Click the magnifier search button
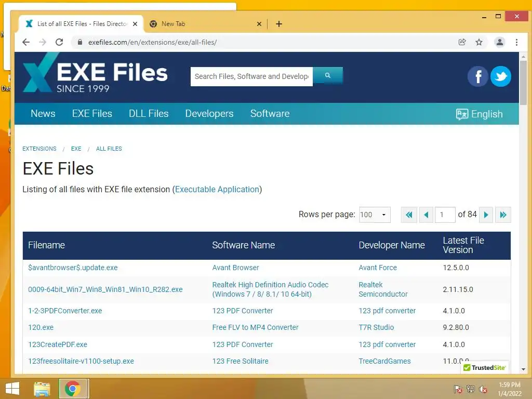 click(328, 75)
